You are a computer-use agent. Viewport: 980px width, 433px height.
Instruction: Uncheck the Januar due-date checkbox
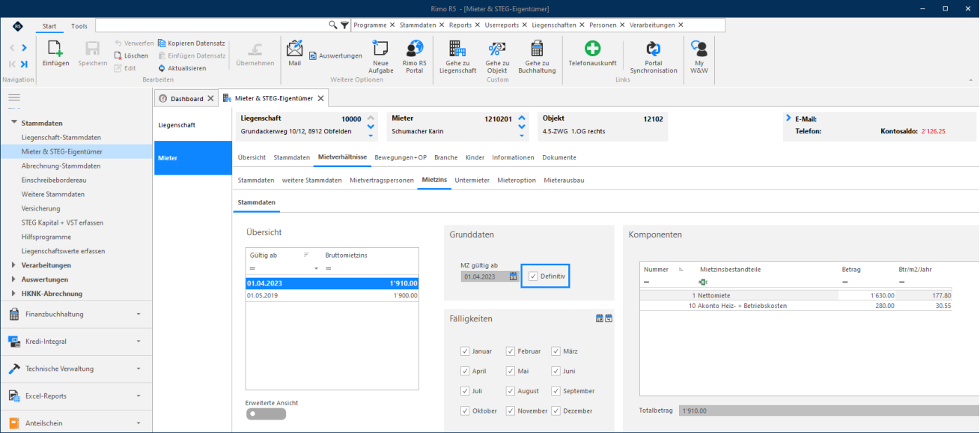click(465, 351)
